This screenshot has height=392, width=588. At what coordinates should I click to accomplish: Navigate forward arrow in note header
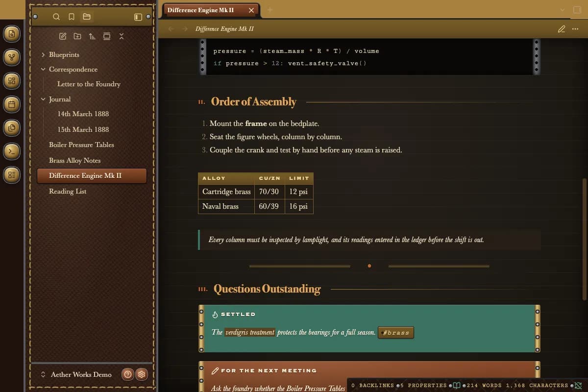pos(185,29)
